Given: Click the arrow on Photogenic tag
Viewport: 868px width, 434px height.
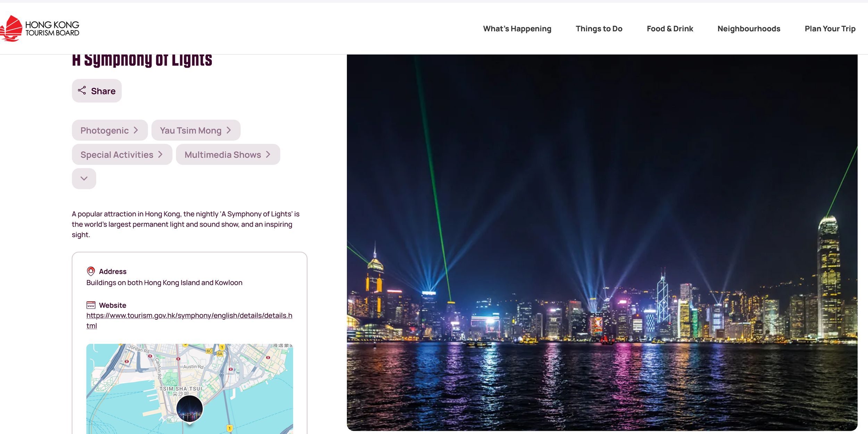Looking at the screenshot, I should click(136, 130).
